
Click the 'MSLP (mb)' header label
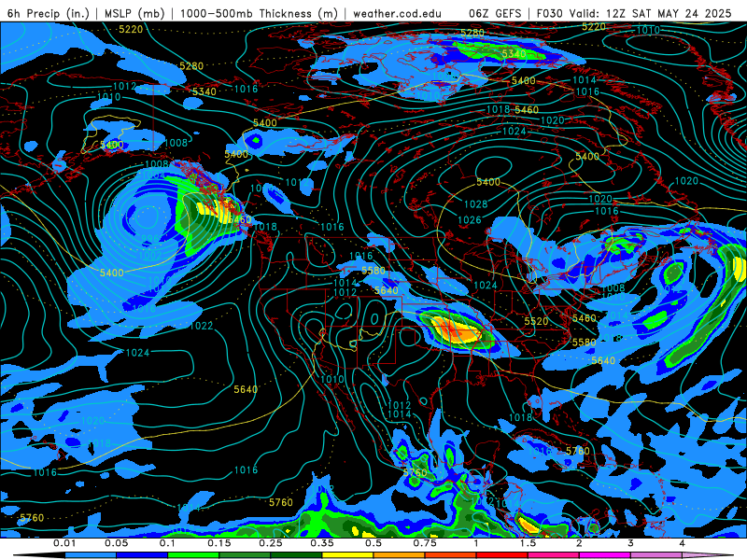point(134,13)
